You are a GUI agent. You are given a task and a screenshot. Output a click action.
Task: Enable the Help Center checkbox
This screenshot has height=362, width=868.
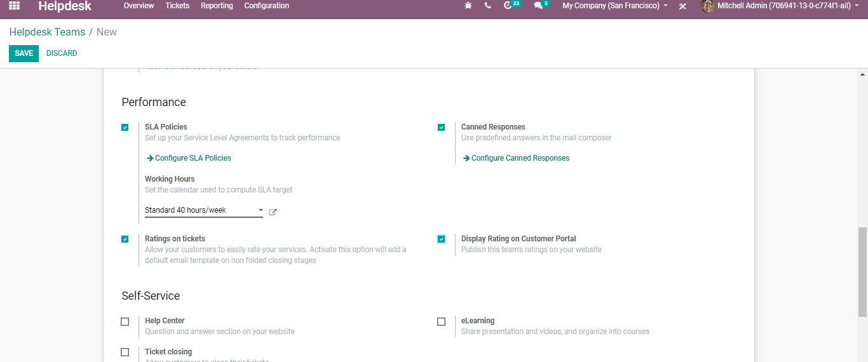(125, 321)
